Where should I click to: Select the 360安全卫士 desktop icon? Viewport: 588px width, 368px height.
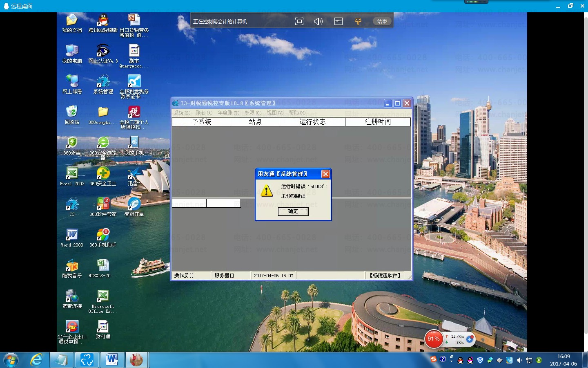[103, 176]
